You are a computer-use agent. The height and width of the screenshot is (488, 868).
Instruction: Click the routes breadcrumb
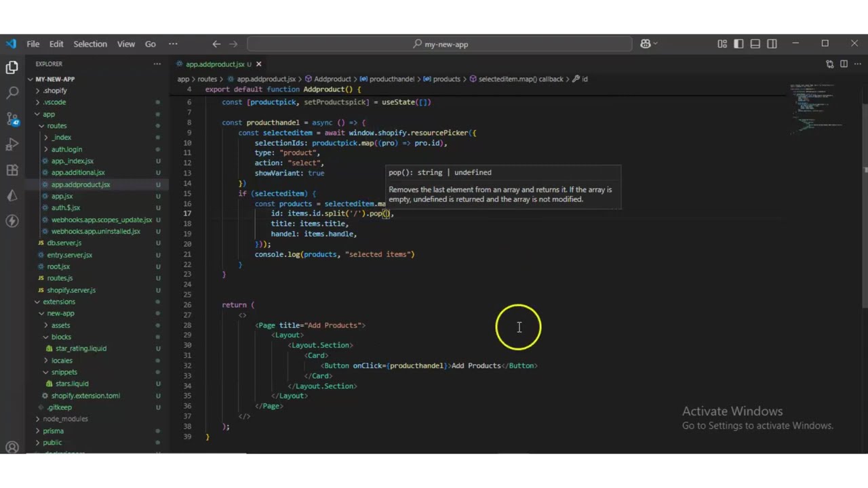tap(207, 79)
